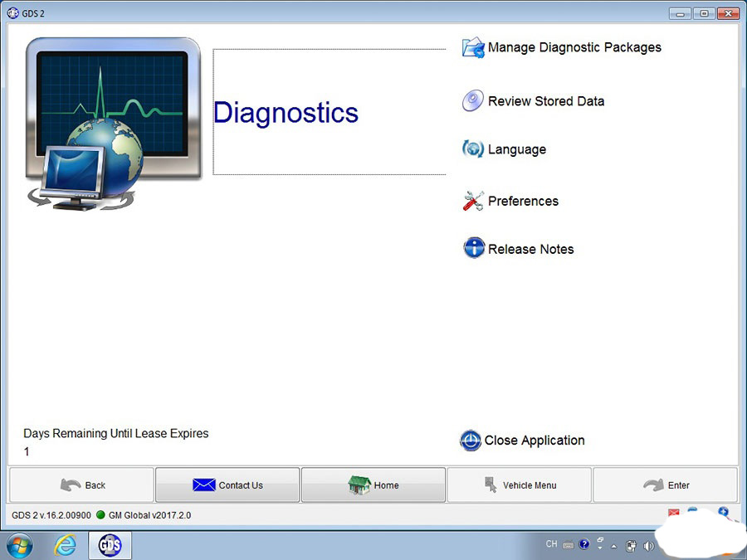Click the Diagnostics title box
The image size is (747, 560).
click(330, 112)
